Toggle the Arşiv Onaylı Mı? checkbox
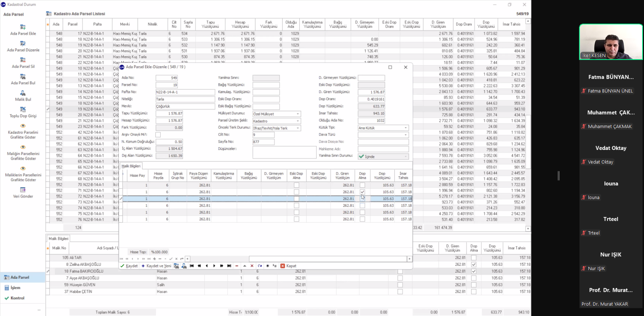The image size is (644, 316). click(158, 135)
